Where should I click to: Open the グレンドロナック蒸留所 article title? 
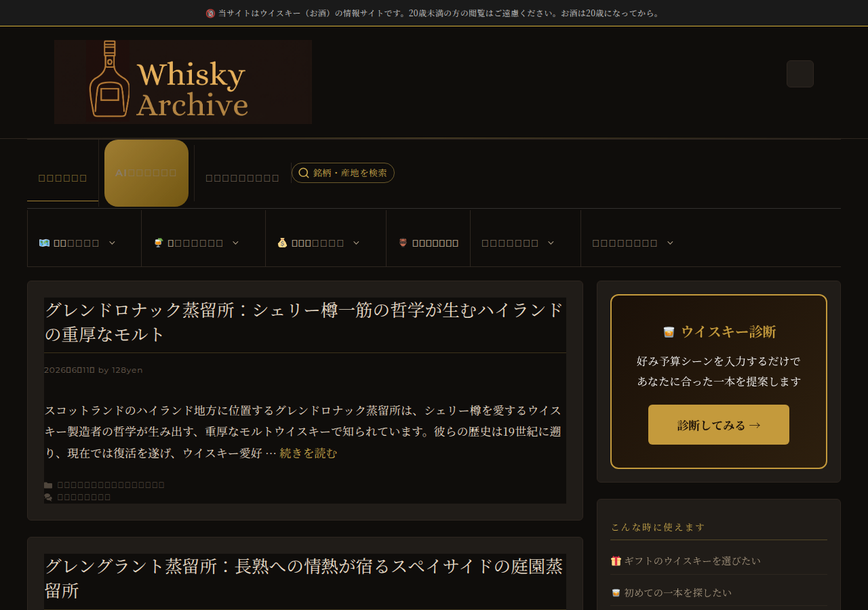coord(304,322)
